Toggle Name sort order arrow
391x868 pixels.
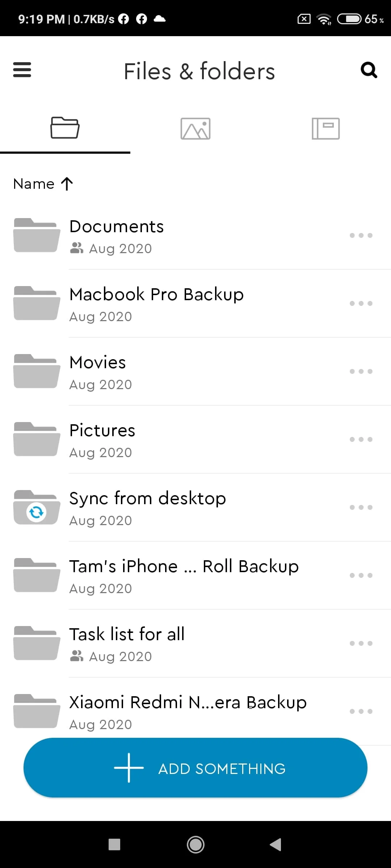tap(67, 184)
